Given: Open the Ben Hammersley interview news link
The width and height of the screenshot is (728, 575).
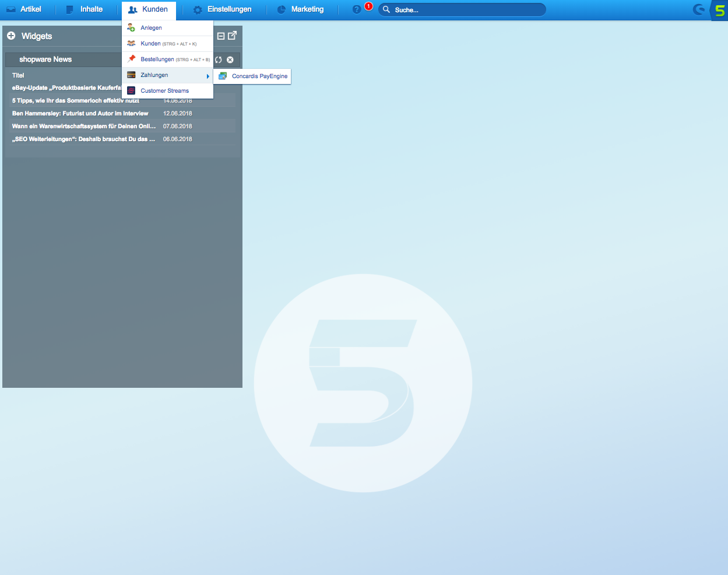Looking at the screenshot, I should [x=80, y=114].
